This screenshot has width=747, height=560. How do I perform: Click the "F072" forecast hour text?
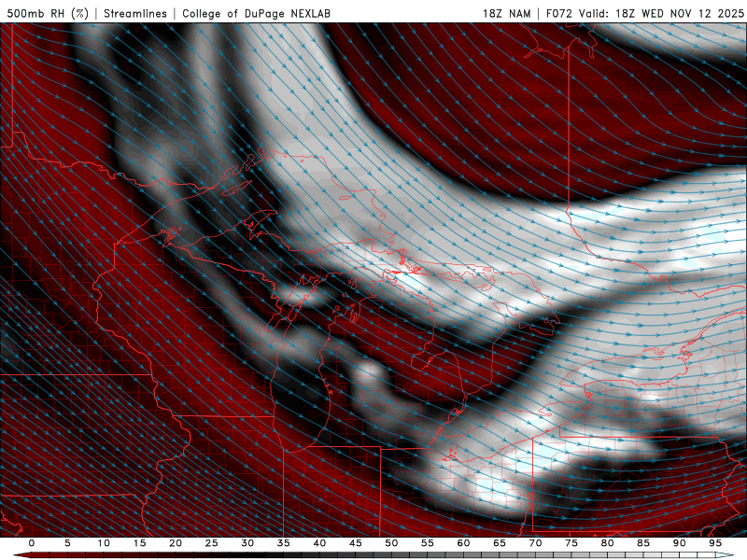click(x=559, y=13)
